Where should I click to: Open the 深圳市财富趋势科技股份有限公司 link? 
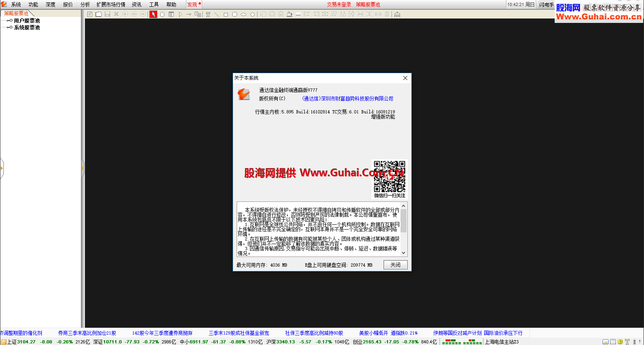pos(348,99)
